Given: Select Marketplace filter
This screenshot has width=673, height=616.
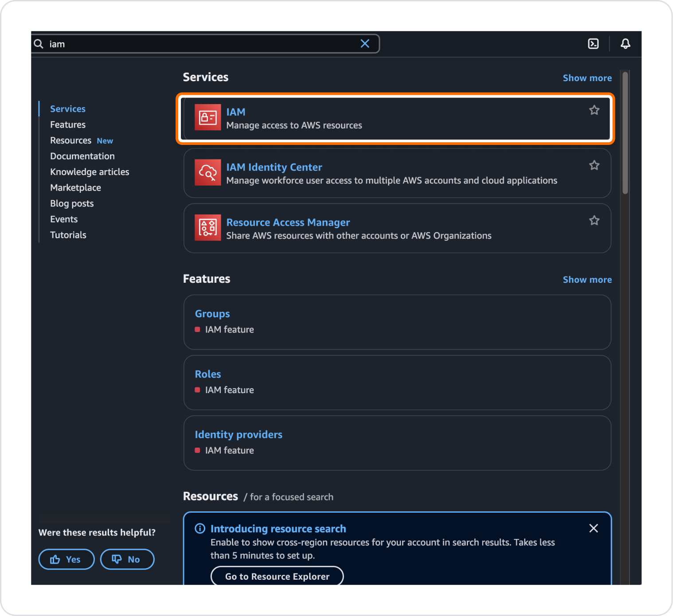Looking at the screenshot, I should click(75, 188).
